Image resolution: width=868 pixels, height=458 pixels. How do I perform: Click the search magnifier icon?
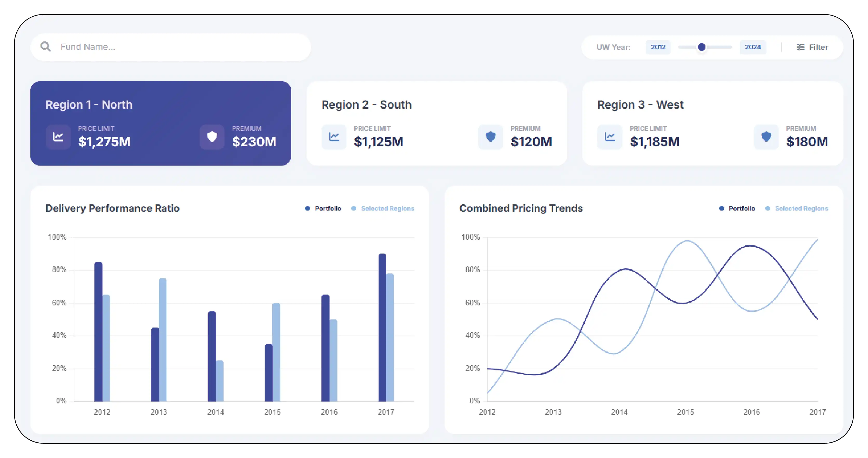pyautogui.click(x=45, y=47)
